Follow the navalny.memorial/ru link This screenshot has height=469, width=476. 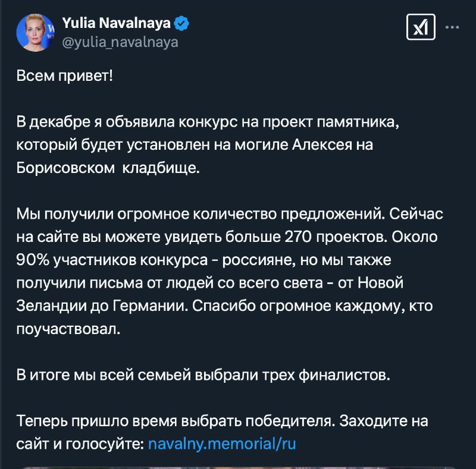[222, 444]
